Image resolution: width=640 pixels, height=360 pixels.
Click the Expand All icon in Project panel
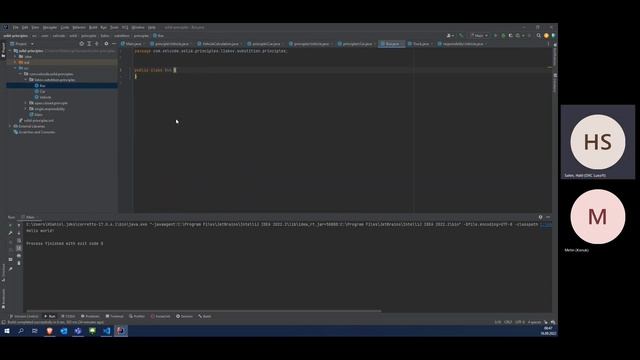pyautogui.click(x=89, y=44)
